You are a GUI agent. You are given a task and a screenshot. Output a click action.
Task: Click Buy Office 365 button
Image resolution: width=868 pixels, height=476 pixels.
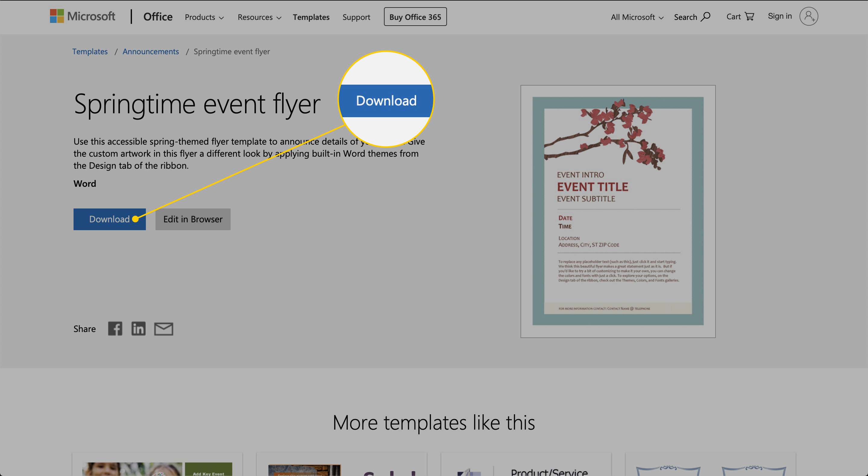point(415,16)
